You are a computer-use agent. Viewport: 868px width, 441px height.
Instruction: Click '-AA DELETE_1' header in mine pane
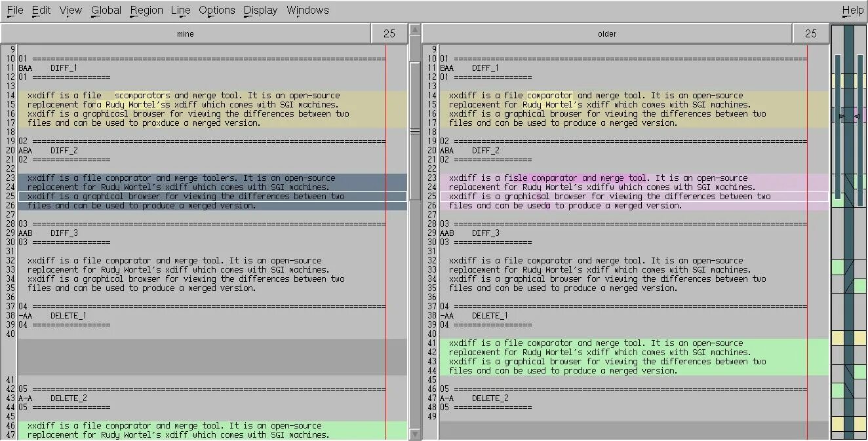point(52,316)
